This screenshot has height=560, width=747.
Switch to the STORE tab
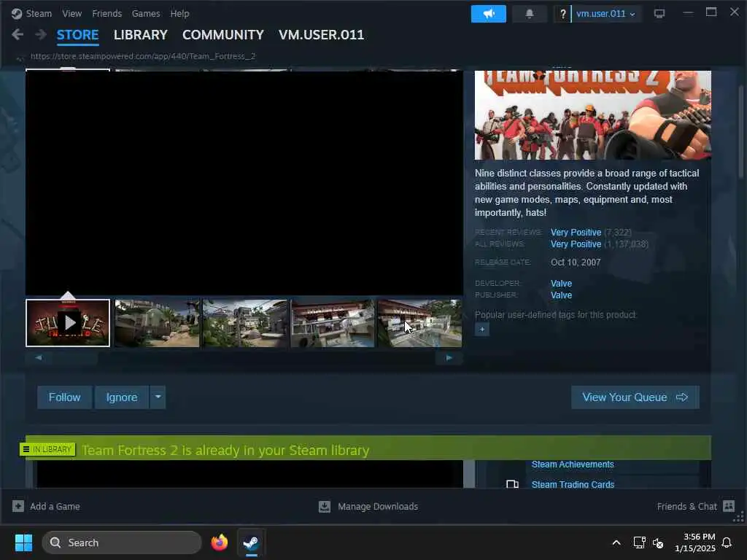[x=77, y=35]
